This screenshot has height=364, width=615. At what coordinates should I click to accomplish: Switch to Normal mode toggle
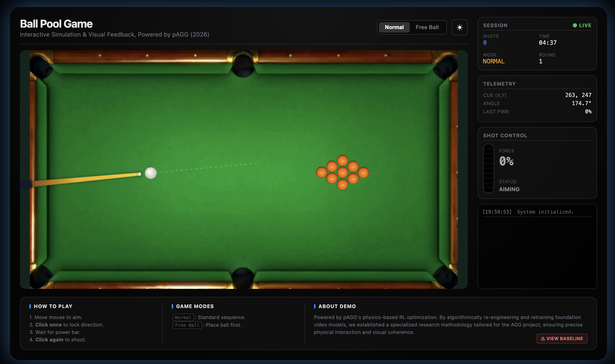click(394, 27)
